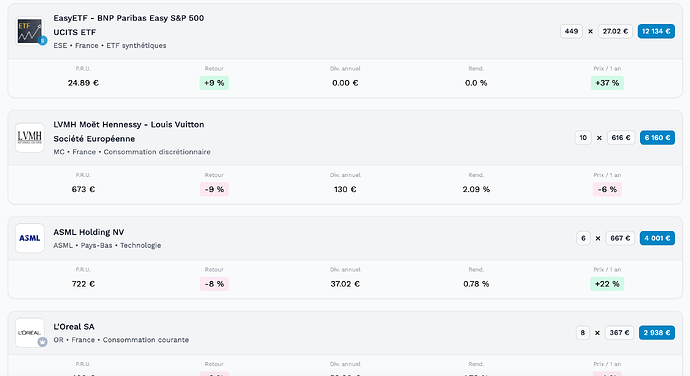This screenshot has height=376, width=690.
Task: Click the 8 quantity box for L'Oreal
Action: click(x=583, y=333)
